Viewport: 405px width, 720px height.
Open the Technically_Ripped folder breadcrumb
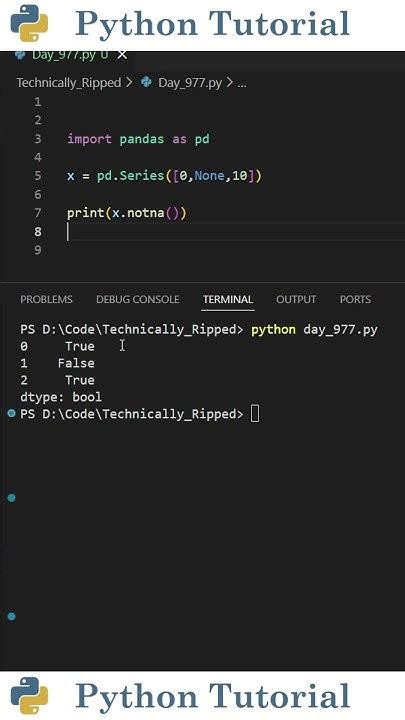click(69, 83)
